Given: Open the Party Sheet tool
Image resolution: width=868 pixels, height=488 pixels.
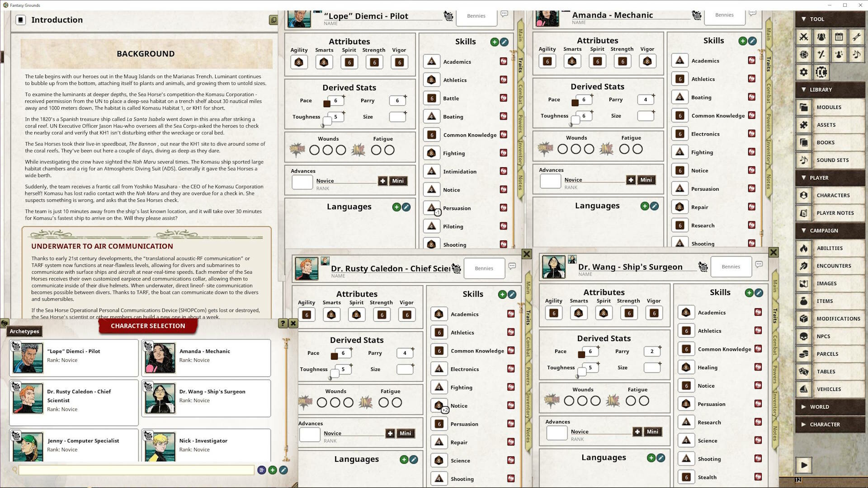Looking at the screenshot, I should tap(821, 37).
